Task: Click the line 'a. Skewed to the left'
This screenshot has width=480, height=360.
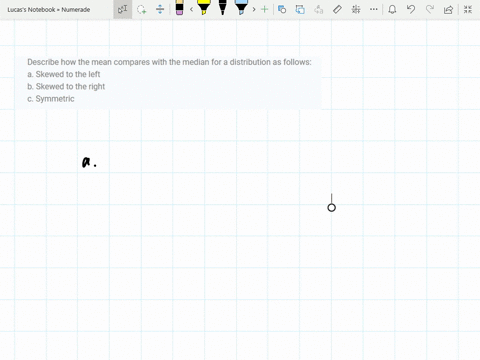Action: tap(64, 74)
